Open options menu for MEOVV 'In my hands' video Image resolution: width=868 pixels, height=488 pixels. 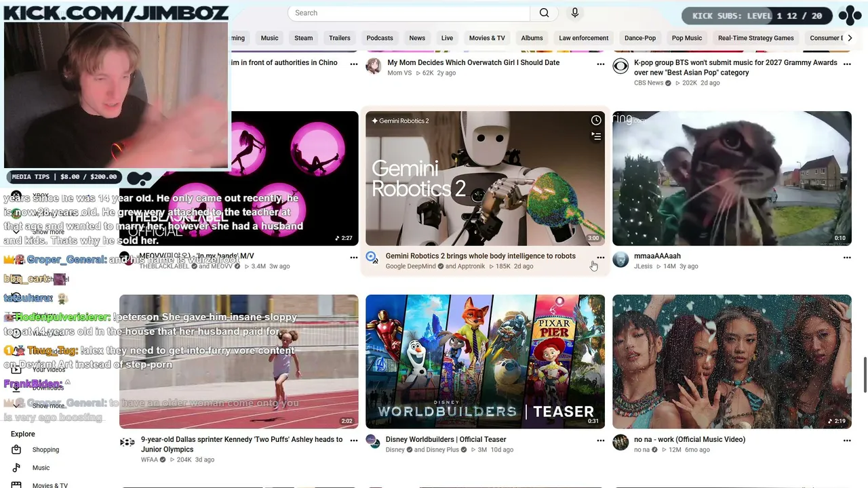tap(353, 258)
